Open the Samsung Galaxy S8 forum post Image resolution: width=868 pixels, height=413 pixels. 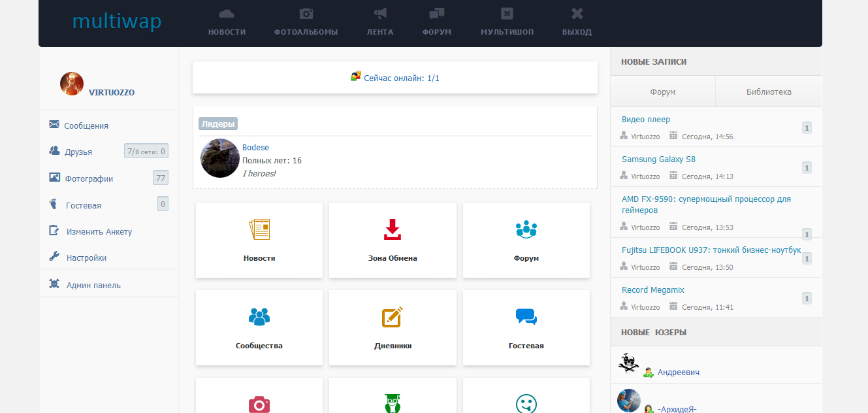(658, 159)
